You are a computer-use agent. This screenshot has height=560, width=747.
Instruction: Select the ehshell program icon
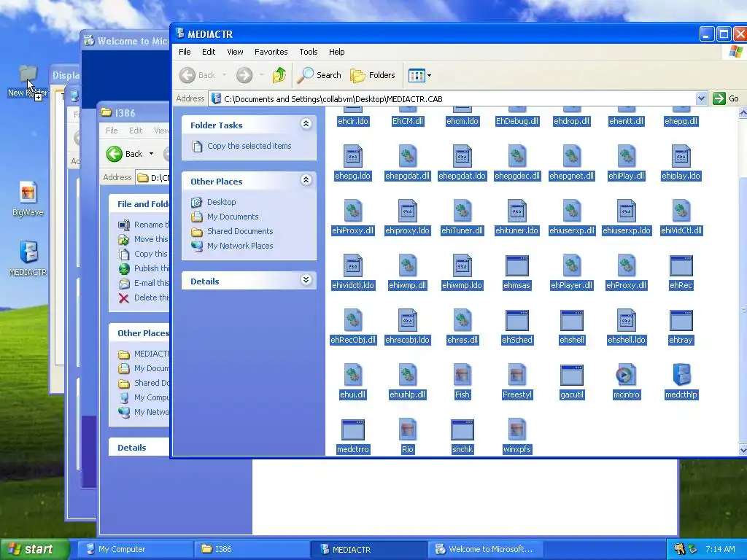(572, 321)
